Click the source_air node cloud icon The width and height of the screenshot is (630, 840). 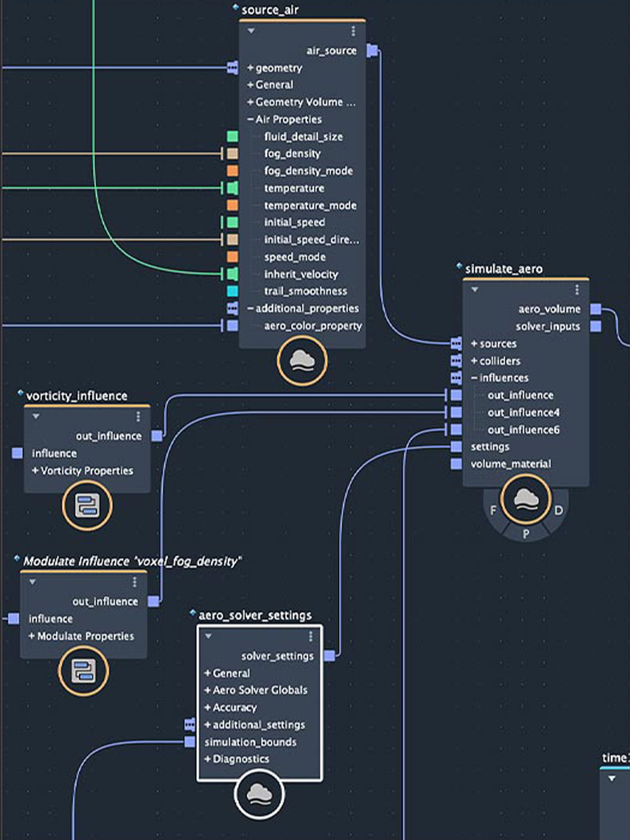tap(302, 361)
